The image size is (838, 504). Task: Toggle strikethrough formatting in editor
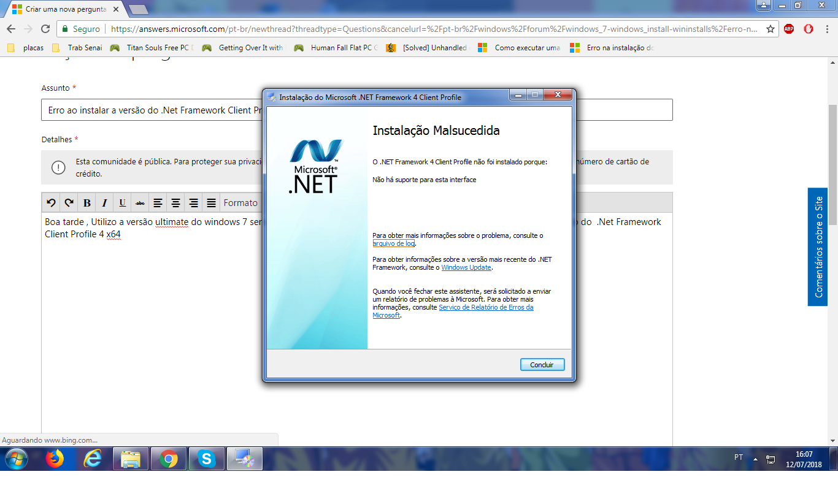(140, 203)
